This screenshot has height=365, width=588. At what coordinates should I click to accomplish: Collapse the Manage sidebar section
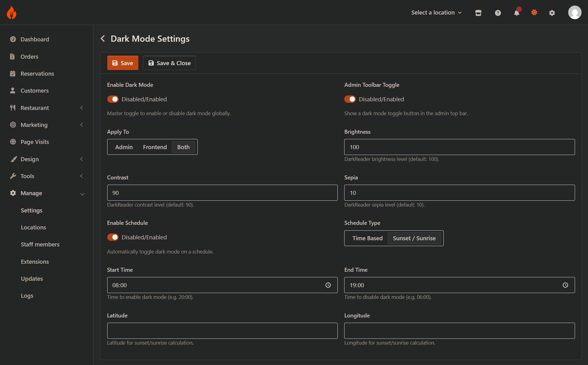coord(32,193)
